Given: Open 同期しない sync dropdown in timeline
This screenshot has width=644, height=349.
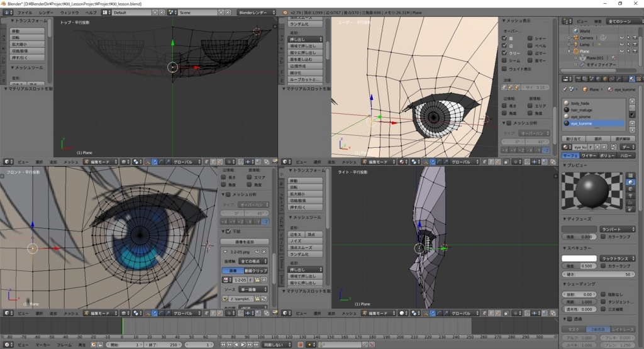Looking at the screenshot, I should pos(276,345).
